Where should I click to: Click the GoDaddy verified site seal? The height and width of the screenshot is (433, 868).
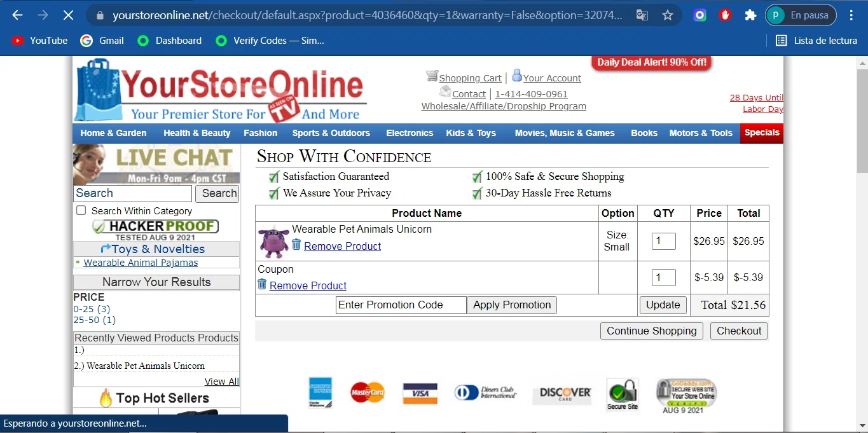(x=685, y=395)
